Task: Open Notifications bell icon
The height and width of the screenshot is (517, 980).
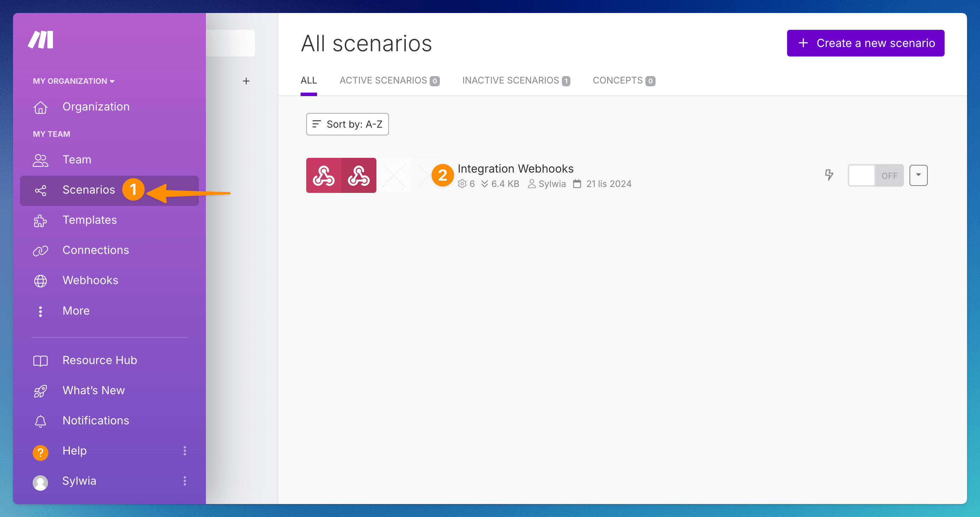Action: click(40, 421)
